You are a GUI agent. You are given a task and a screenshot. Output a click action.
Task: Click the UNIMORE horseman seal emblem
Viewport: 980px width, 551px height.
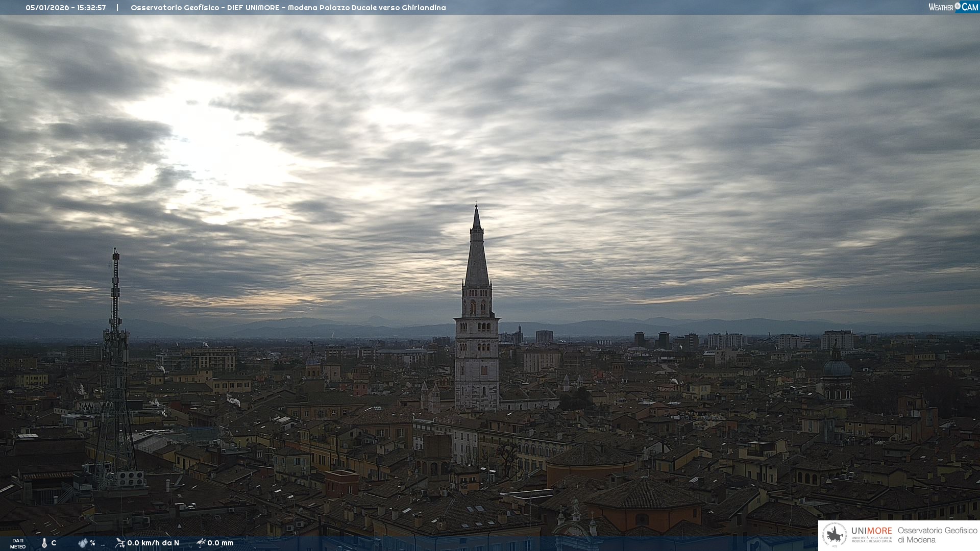[x=835, y=535]
